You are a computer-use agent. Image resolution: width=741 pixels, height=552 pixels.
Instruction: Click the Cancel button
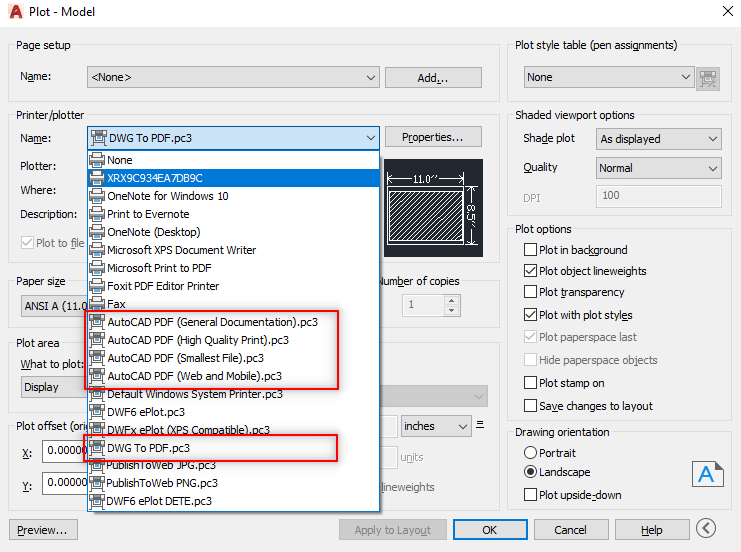570,530
